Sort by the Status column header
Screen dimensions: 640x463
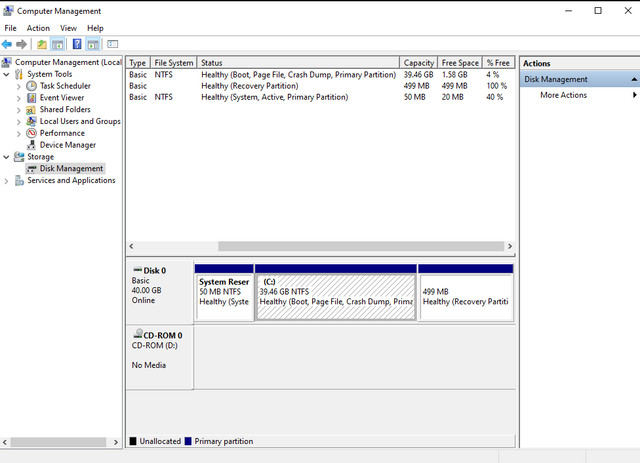coord(298,63)
